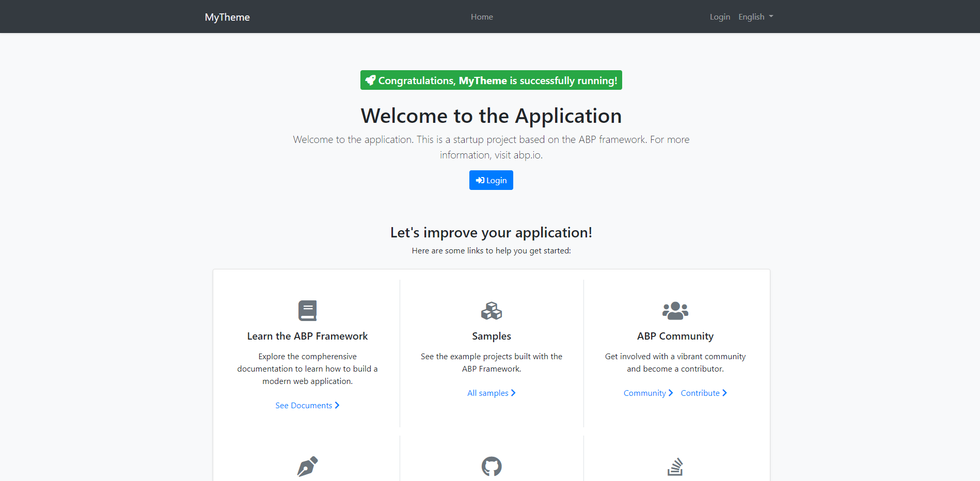Image resolution: width=980 pixels, height=481 pixels.
Task: Open the All samples link
Action: 492,393
